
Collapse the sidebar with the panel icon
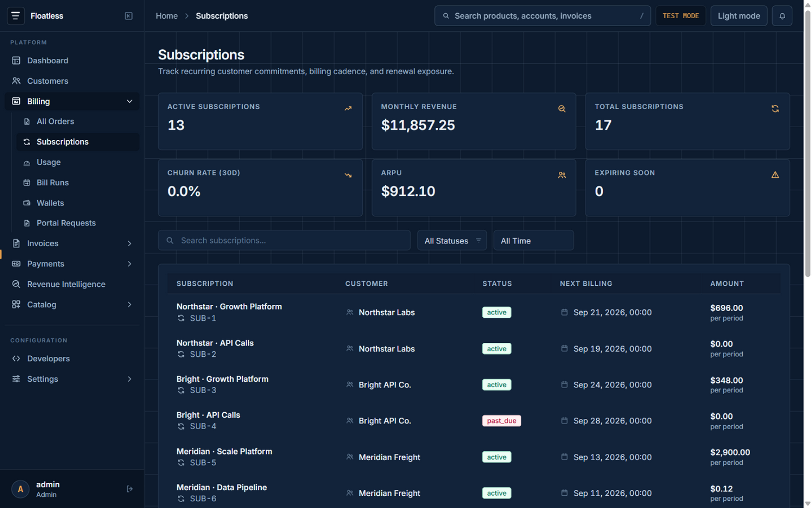click(x=129, y=16)
